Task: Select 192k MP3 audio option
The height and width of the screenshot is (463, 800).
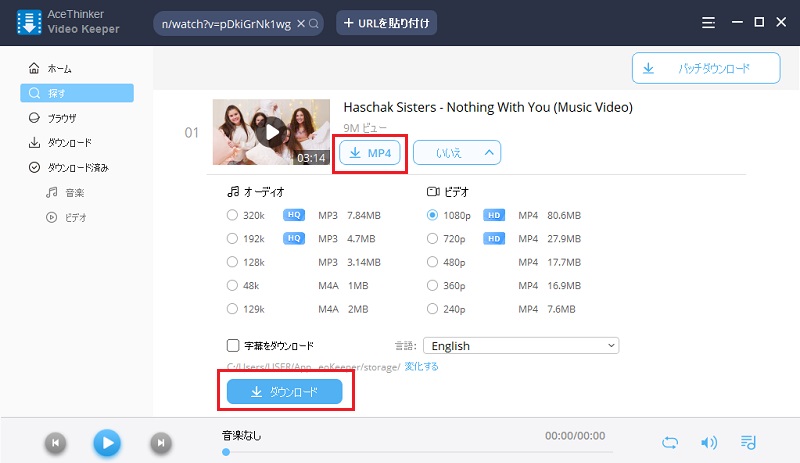Action: click(232, 238)
